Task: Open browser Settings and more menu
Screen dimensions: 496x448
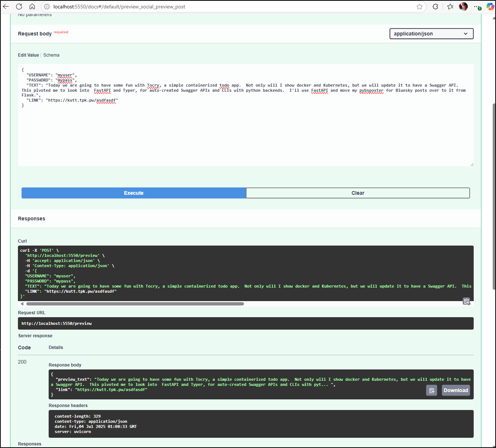Action: tap(477, 7)
